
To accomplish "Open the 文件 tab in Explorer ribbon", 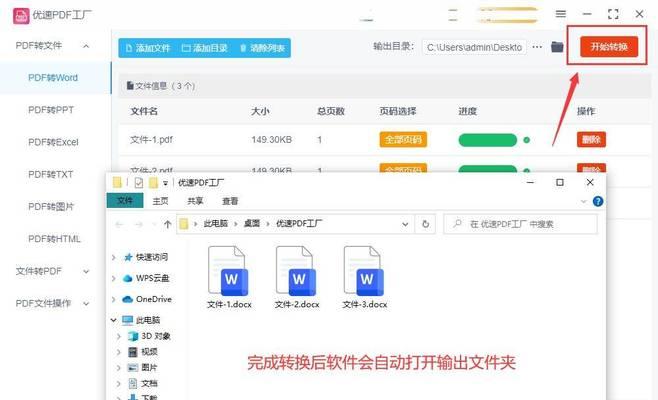I will point(125,201).
